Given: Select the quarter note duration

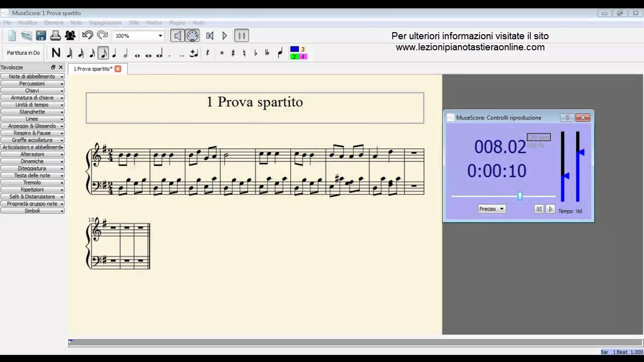Looking at the screenshot, I should click(114, 53).
